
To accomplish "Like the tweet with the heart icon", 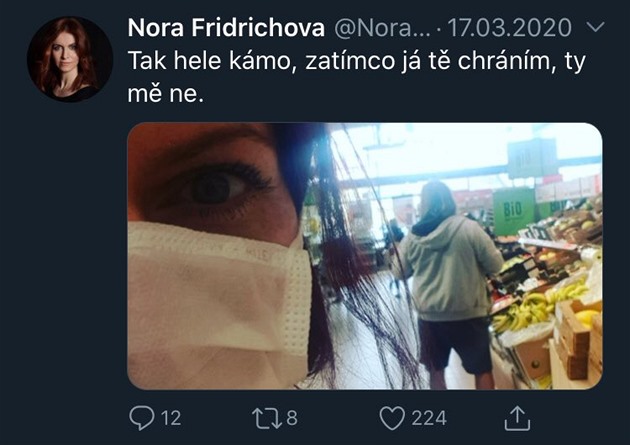I will click(392, 418).
